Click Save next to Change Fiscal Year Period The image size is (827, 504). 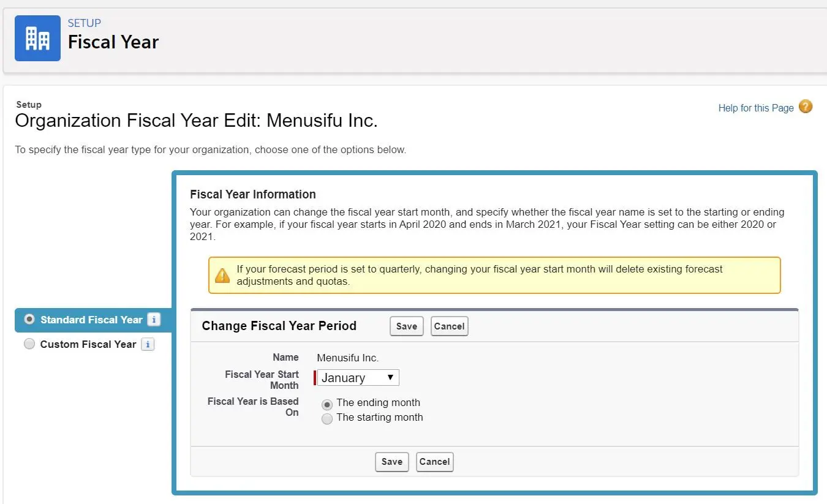[406, 326]
